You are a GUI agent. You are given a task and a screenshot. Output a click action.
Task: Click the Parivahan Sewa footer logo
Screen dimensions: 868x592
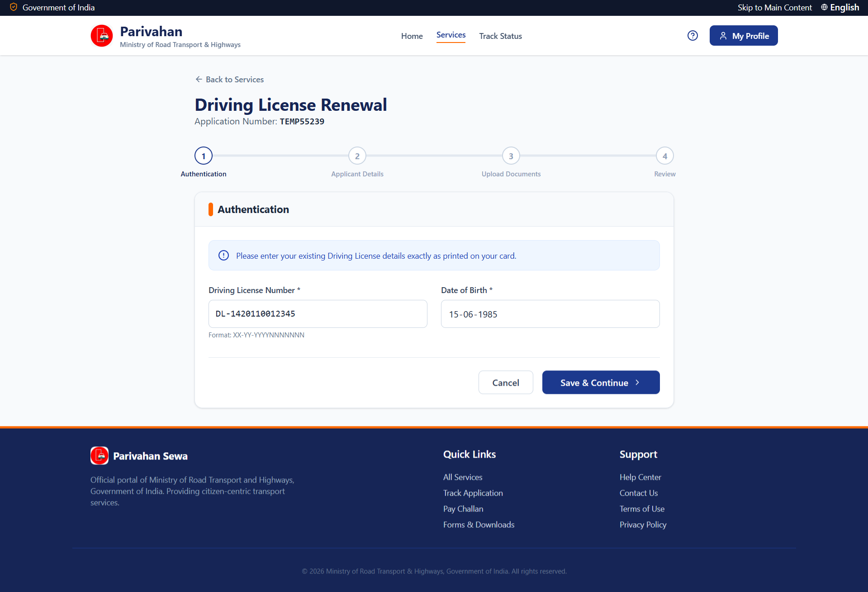[100, 455]
